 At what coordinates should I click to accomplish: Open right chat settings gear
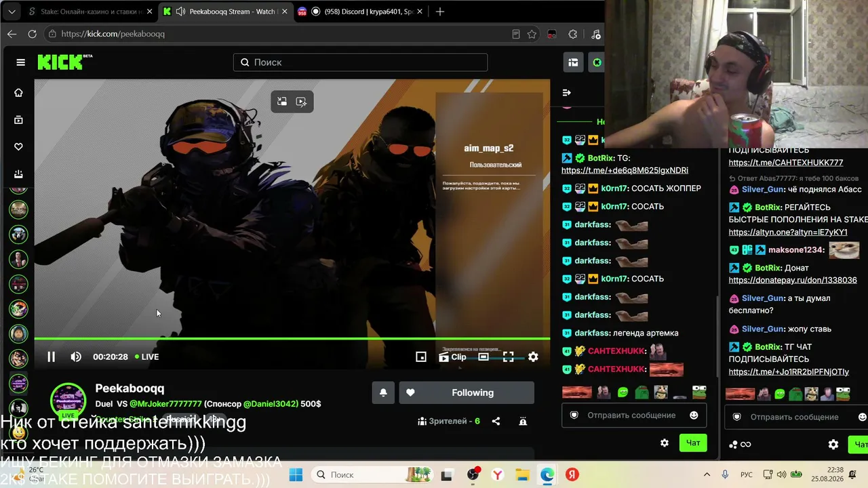(833, 445)
